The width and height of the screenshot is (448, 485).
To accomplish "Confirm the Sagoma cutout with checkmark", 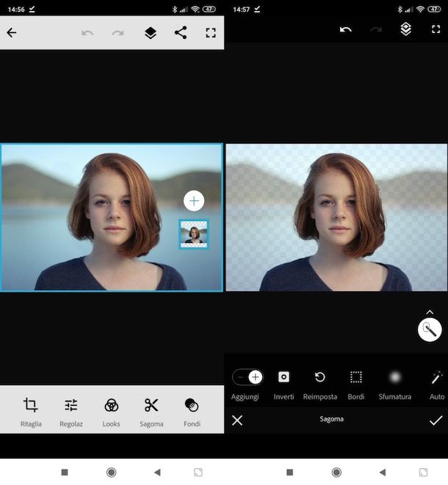I will [436, 420].
